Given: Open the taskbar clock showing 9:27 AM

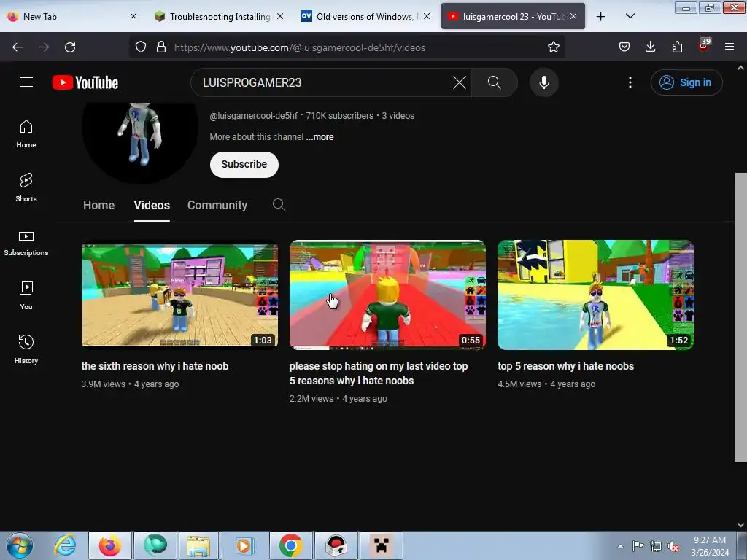Looking at the screenshot, I should point(710,546).
